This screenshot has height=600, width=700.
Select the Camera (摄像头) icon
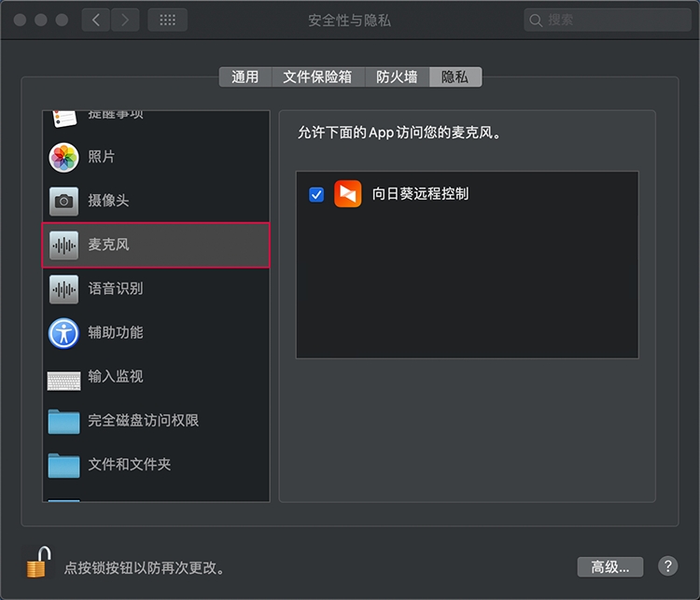63,201
